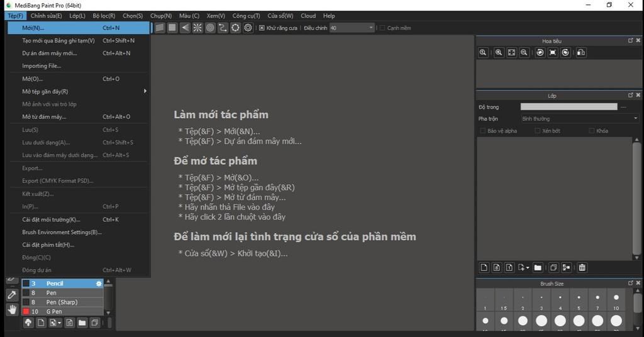Viewport: 644px width, 337px height.
Task: Choose Cài đặt phím tắt(H)... entry
Action: [x=78, y=245]
